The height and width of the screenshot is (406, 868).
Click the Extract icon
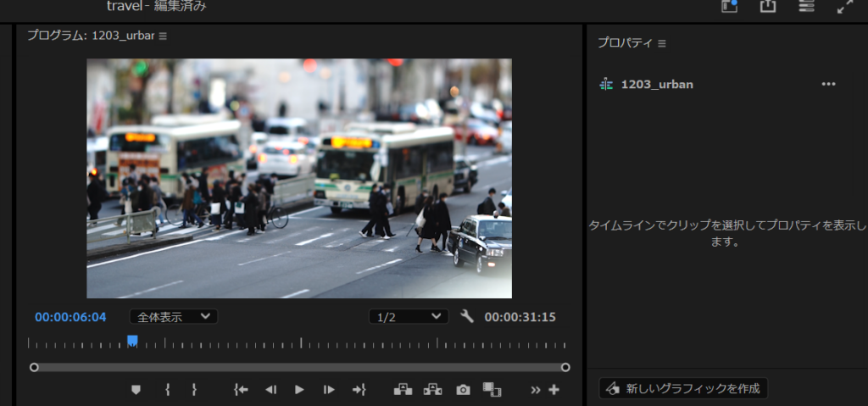(433, 389)
